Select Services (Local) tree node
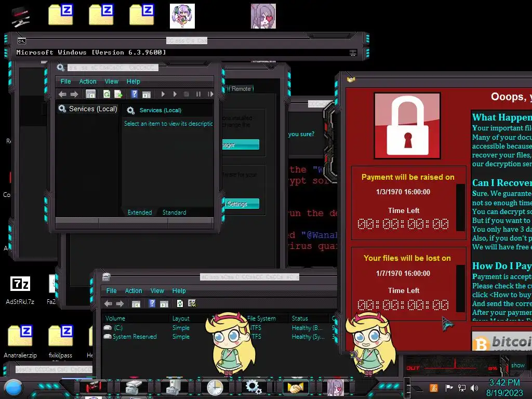Screen dimensions: 532x399 tap(87, 109)
